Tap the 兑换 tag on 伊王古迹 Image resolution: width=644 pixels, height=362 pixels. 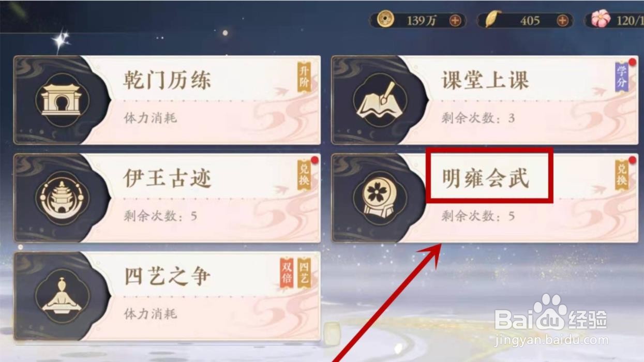click(304, 175)
